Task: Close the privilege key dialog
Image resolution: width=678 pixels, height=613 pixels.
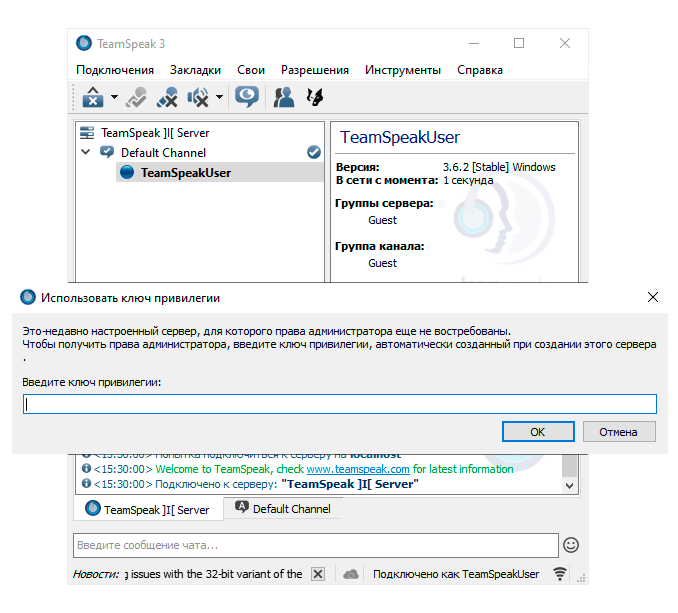Action: pyautogui.click(x=653, y=297)
